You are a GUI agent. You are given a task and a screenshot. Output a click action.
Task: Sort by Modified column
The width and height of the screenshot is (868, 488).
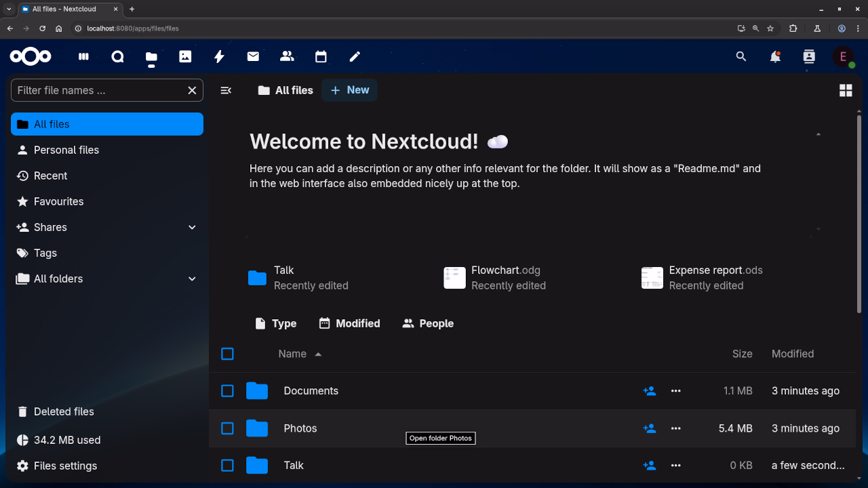[x=793, y=354]
